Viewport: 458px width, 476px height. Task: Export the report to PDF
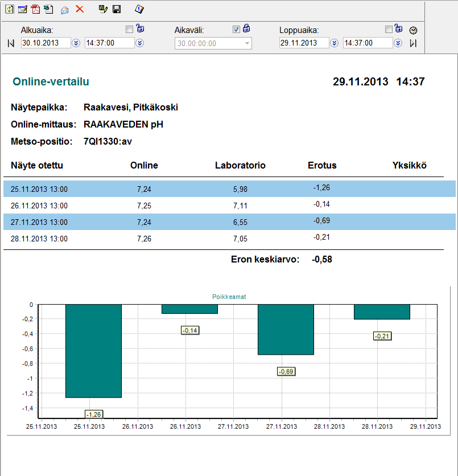click(x=36, y=10)
